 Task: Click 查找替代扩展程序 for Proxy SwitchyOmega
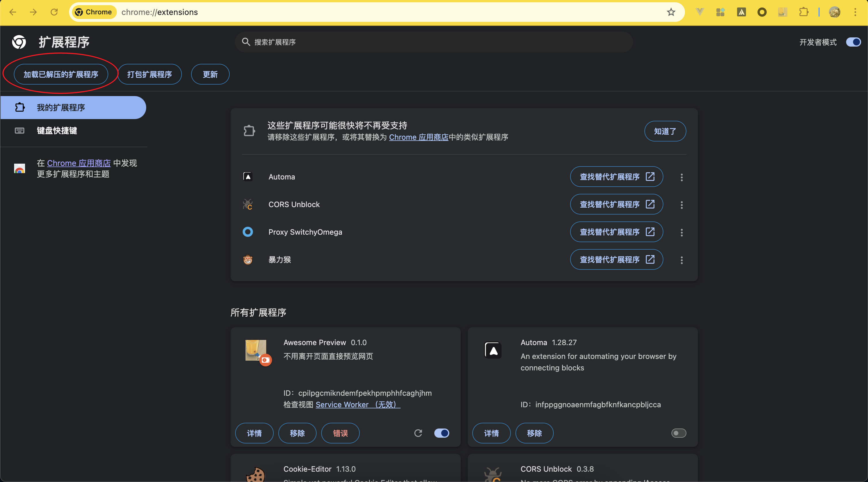point(616,232)
